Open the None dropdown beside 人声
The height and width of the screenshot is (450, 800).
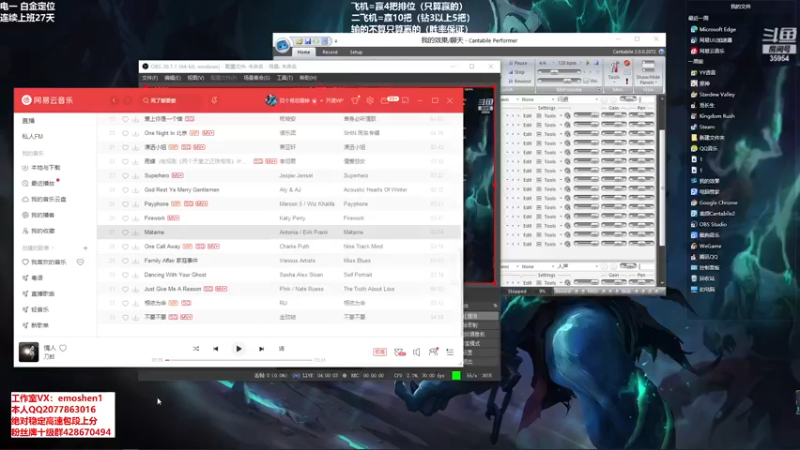tap(537, 266)
